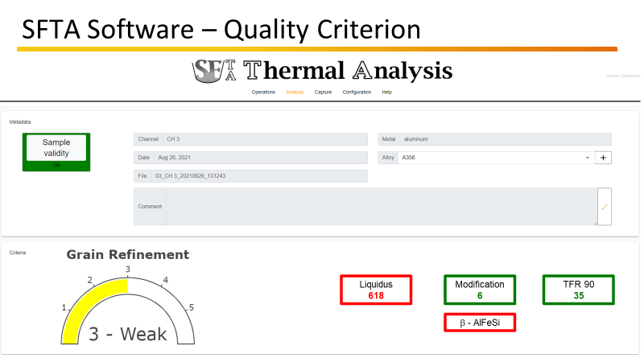Screen dimensions: 644x362
Task: Click the green TFR 90 indicator box
Action: coord(578,290)
